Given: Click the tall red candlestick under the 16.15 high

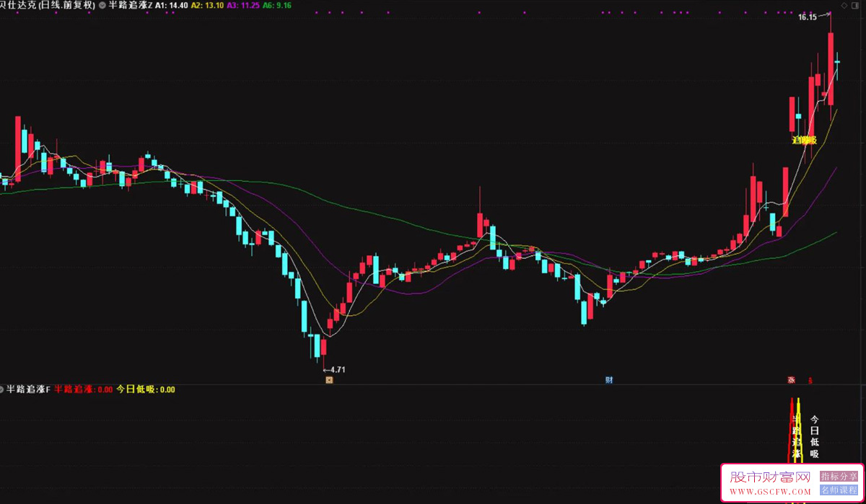Looking at the screenshot, I should click(831, 68).
